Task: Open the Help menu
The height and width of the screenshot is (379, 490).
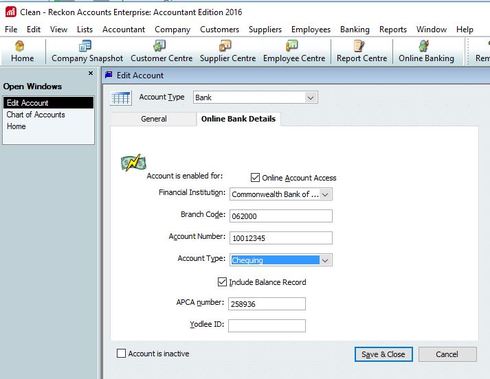Action: [x=465, y=29]
